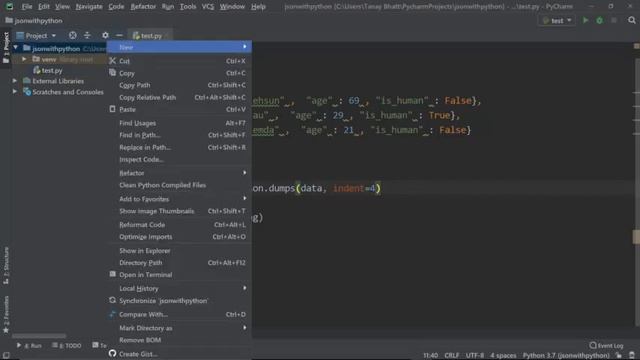The width and height of the screenshot is (640, 360).
Task: Open the TODO tool window button
Action: click(x=67, y=345)
